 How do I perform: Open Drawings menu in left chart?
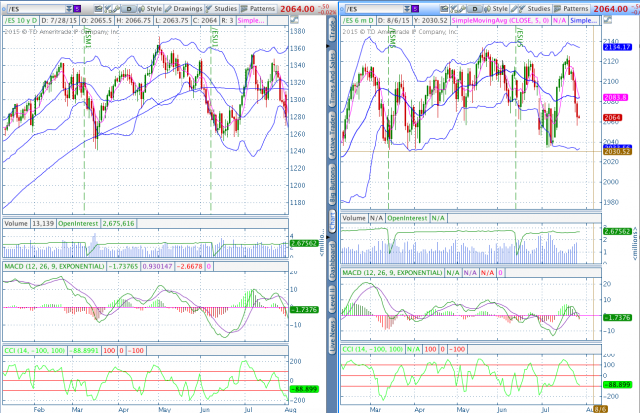184,9
